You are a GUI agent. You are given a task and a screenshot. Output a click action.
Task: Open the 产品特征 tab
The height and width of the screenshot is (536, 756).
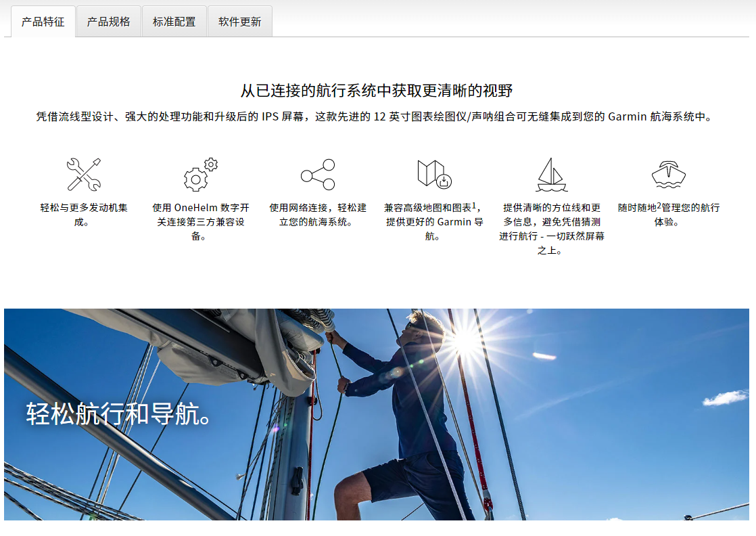point(43,22)
